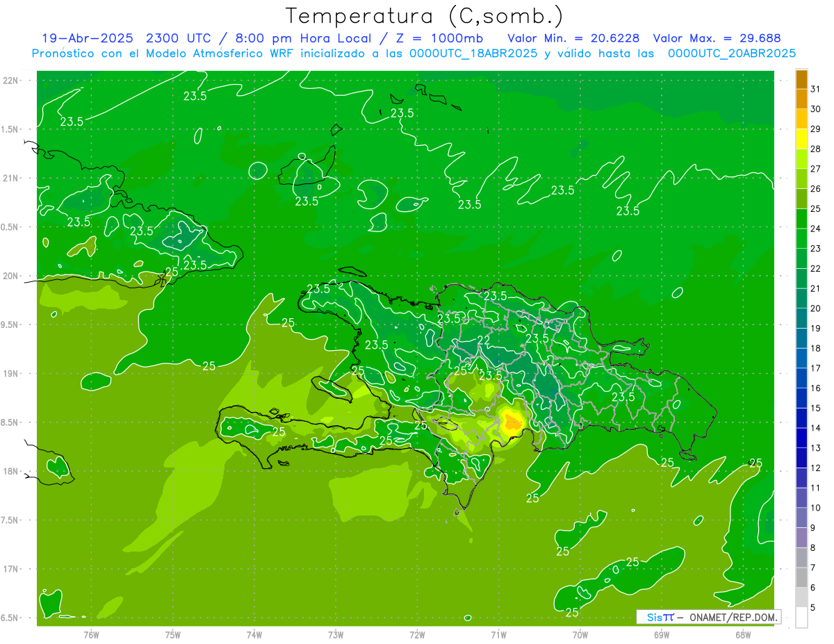Click the '30' colorbar scale label
Image resolution: width=834 pixels, height=644 pixels.
pyautogui.click(x=816, y=109)
